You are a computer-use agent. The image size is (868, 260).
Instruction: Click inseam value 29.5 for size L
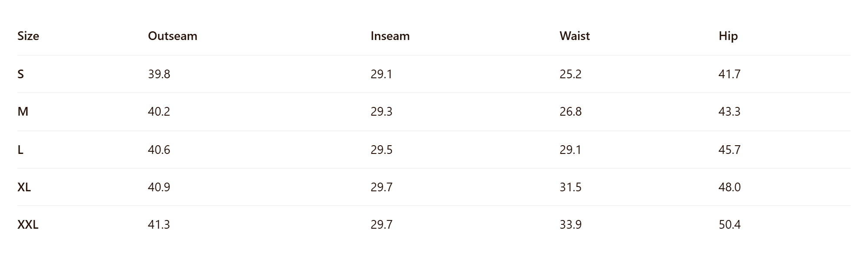[381, 150]
